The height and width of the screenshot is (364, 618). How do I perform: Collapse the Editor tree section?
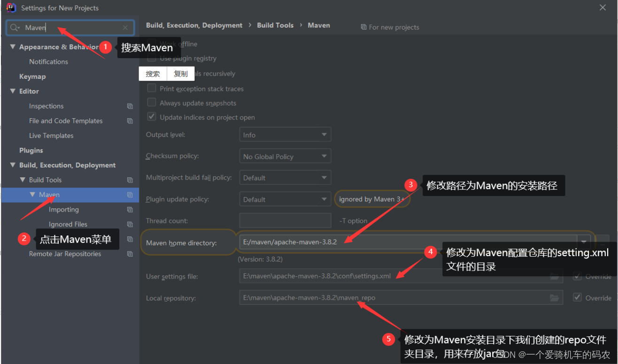(x=13, y=91)
